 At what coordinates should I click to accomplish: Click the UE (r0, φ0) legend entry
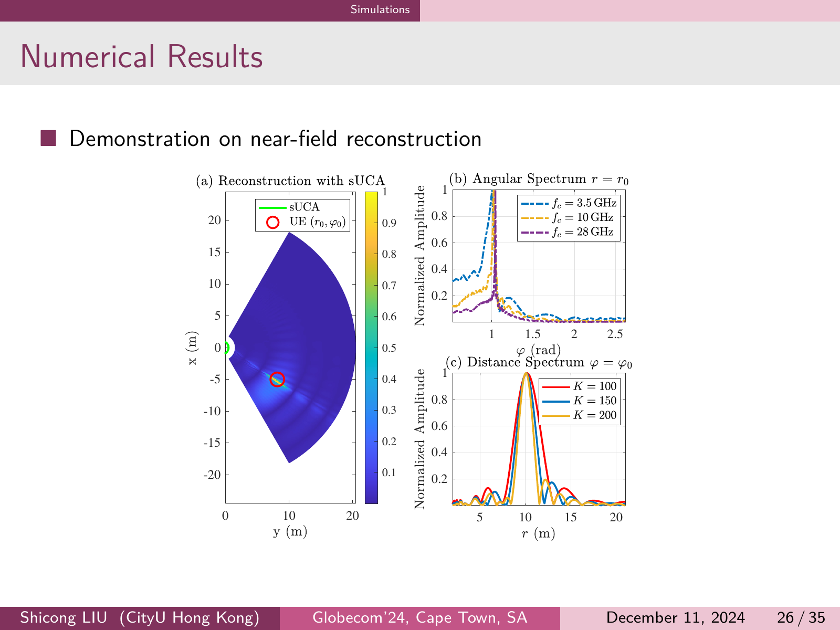point(307,222)
